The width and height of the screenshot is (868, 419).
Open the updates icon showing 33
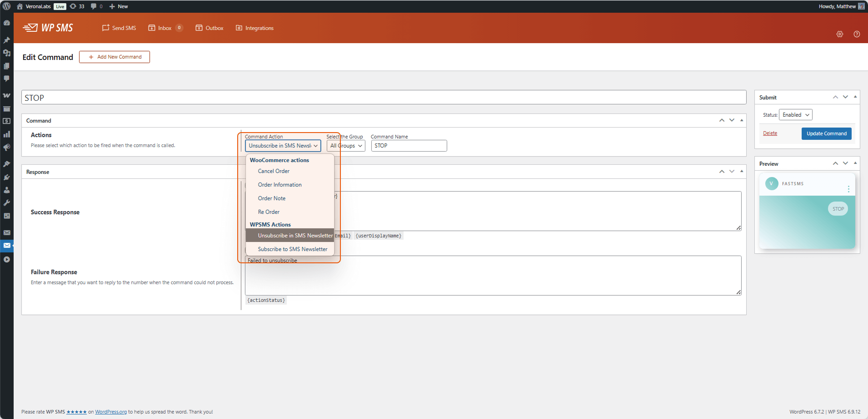pos(77,6)
